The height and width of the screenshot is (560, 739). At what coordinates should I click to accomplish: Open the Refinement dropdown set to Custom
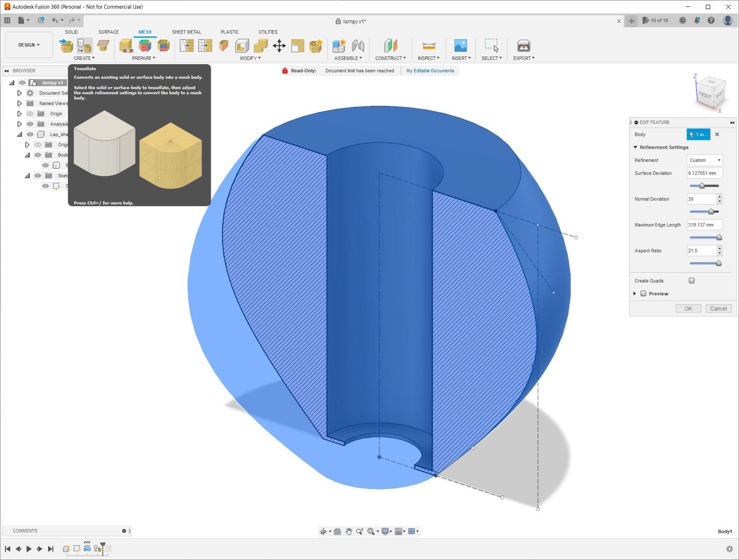pyautogui.click(x=705, y=160)
